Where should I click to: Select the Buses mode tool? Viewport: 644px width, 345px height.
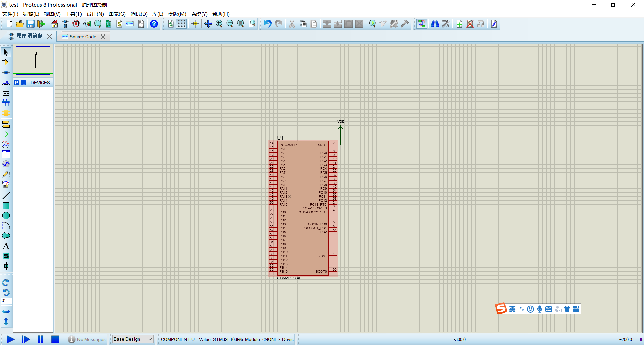6,102
